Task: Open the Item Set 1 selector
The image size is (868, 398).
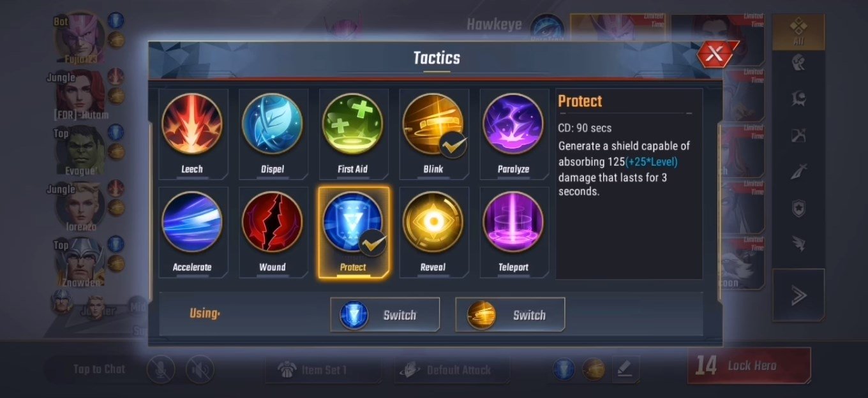Action: (323, 370)
